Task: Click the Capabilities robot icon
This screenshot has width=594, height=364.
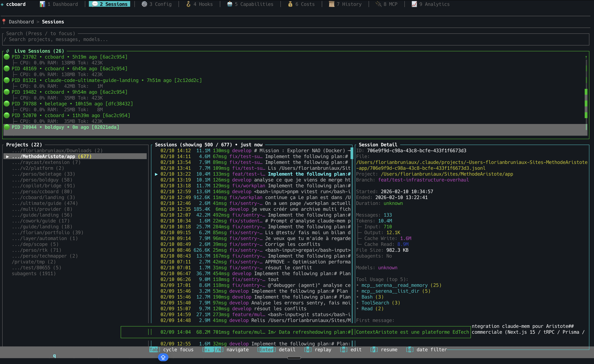Action: click(x=230, y=4)
